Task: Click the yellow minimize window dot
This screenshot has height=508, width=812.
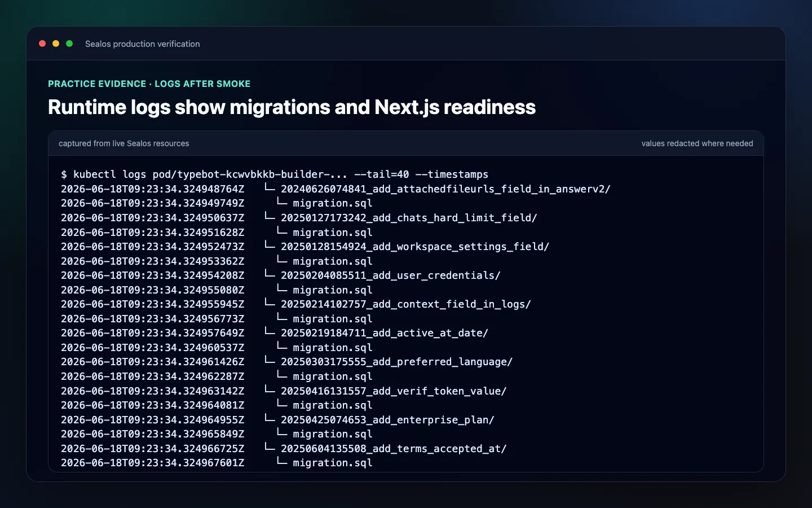Action: [x=56, y=43]
